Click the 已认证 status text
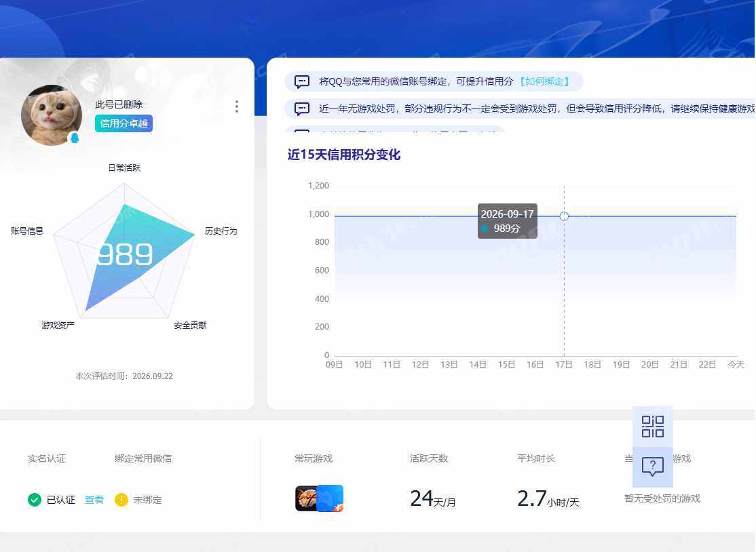This screenshot has width=756, height=552. (x=61, y=500)
